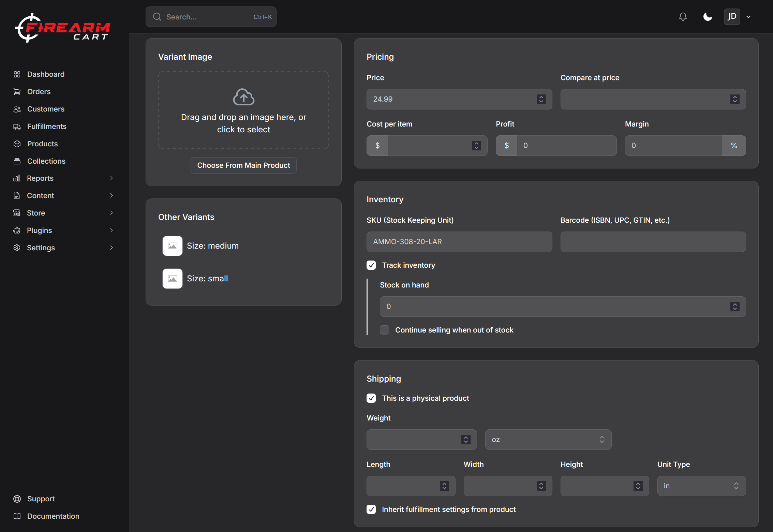Click the image drag and drop area
773x532 pixels.
click(x=243, y=110)
